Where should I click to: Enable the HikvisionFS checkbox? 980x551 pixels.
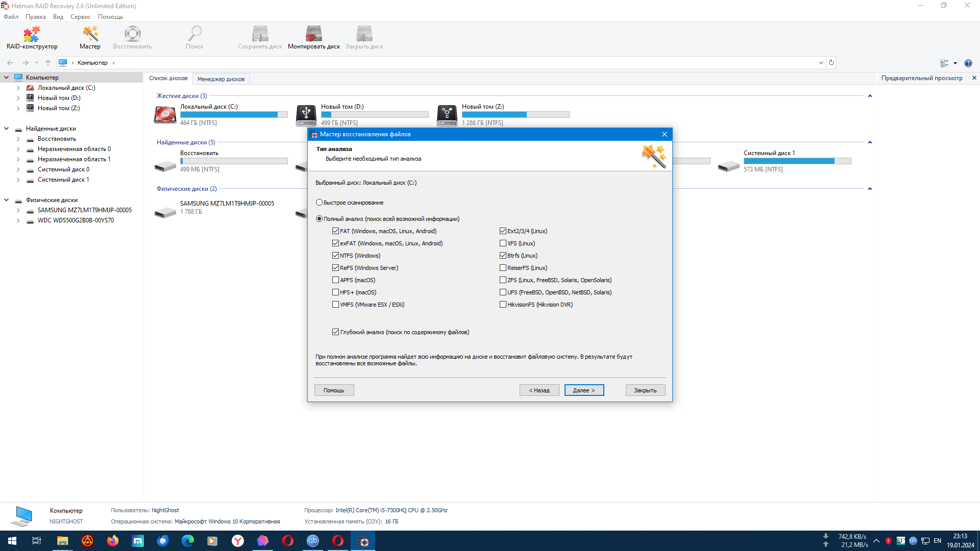[x=503, y=305]
